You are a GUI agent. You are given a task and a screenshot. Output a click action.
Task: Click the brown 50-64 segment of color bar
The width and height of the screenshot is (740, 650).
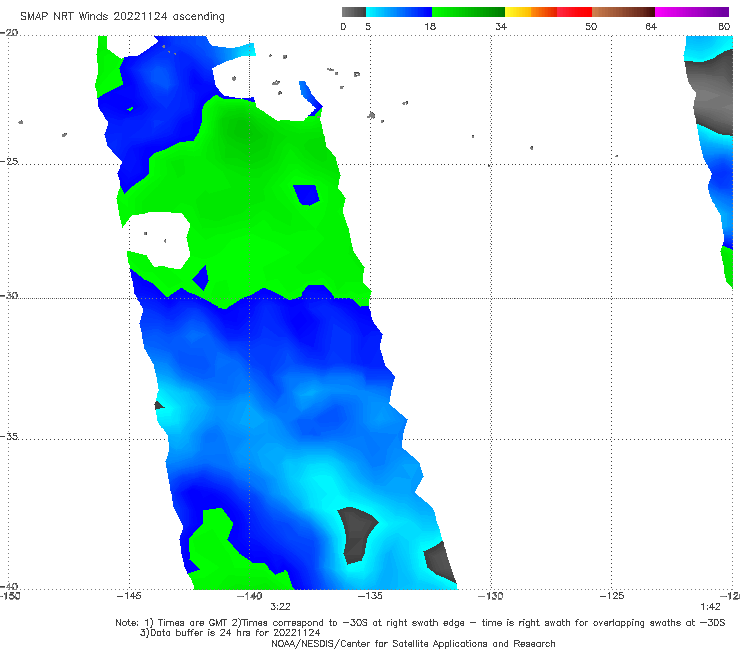tap(623, 12)
